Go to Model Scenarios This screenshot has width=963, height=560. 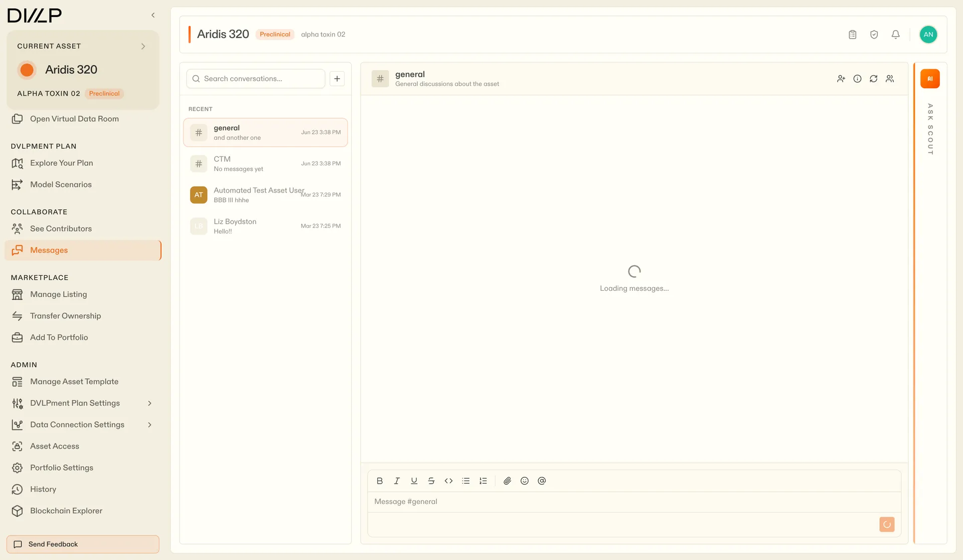coord(61,184)
